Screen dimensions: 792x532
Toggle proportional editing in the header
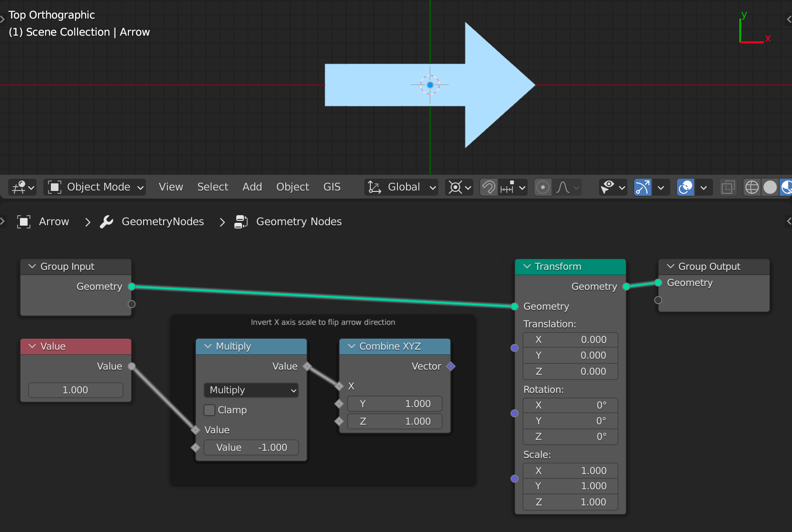click(x=542, y=187)
